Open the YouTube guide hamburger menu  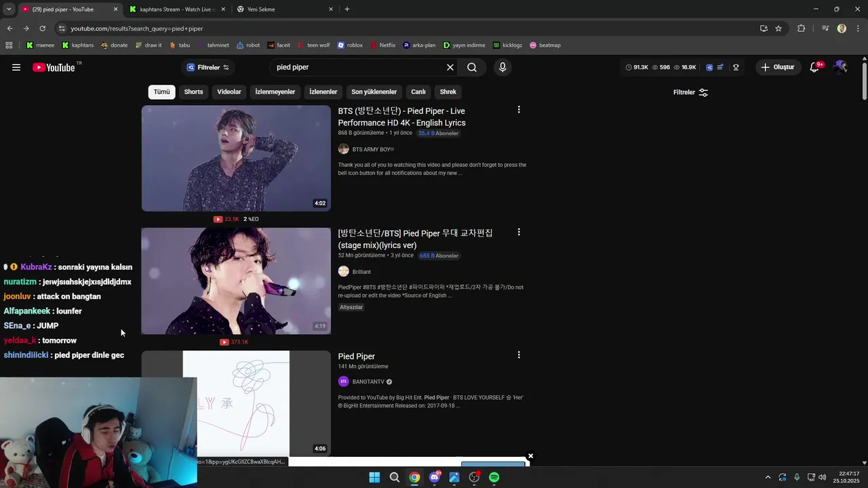(16, 67)
